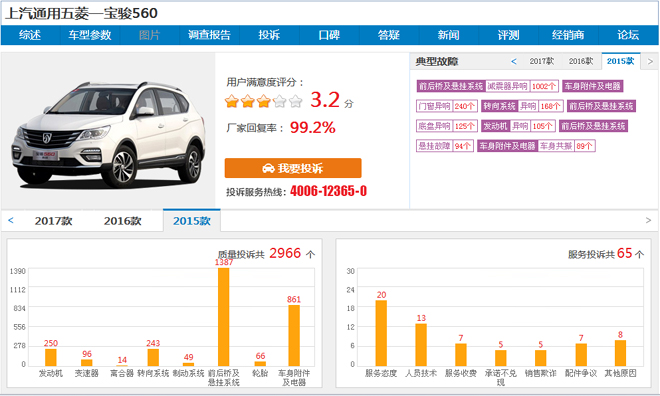Click the 悬挂故障 94个 fault tag

(445, 146)
